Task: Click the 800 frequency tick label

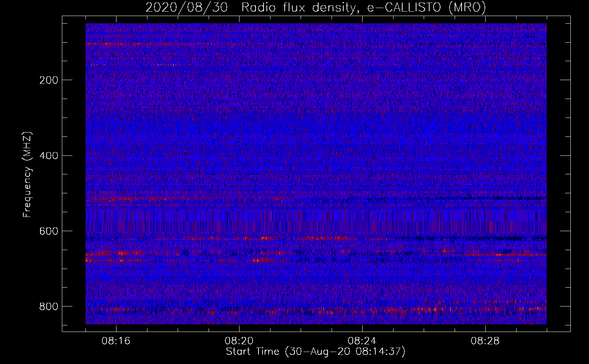Action: [x=49, y=306]
